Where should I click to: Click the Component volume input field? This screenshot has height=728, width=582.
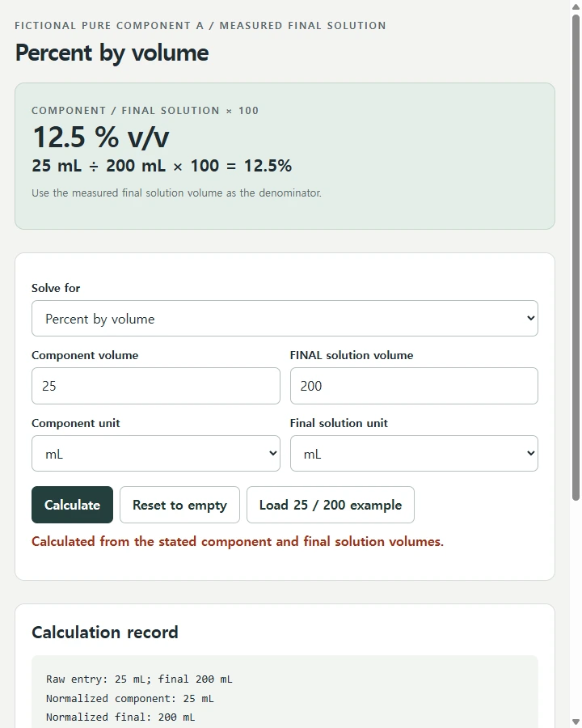coord(155,386)
